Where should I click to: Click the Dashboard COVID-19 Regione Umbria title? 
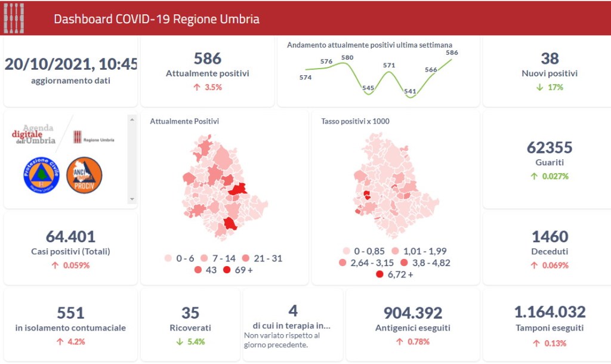[x=157, y=19]
